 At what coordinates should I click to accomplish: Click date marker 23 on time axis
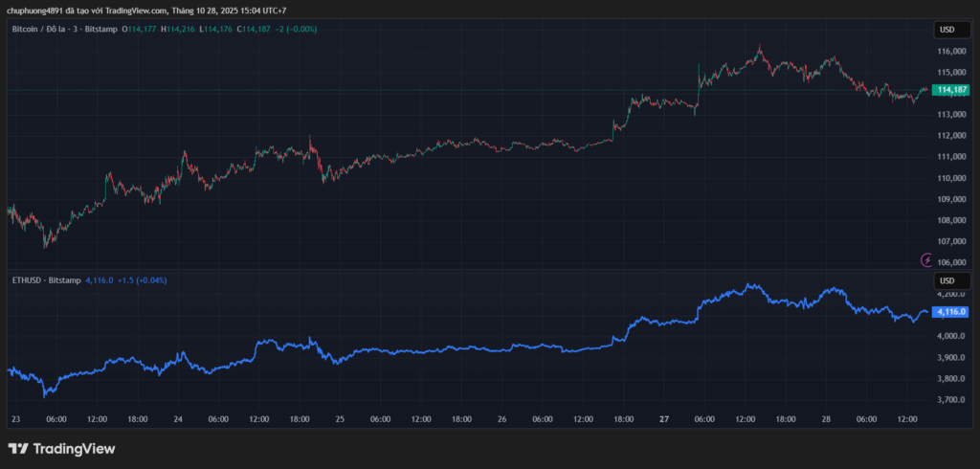point(15,419)
